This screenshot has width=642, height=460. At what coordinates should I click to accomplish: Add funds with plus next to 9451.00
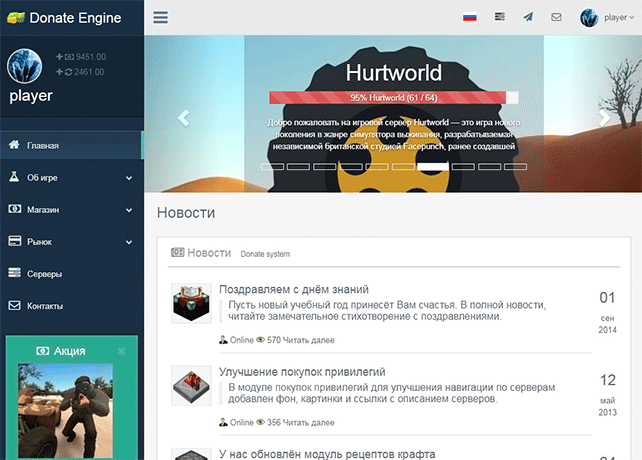tap(60, 57)
